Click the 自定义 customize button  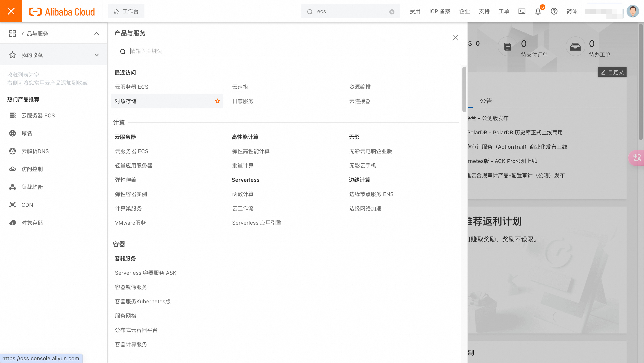pos(612,72)
